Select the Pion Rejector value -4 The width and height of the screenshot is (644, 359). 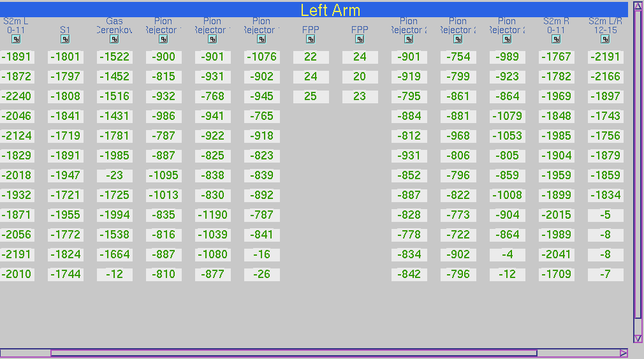pos(508,254)
